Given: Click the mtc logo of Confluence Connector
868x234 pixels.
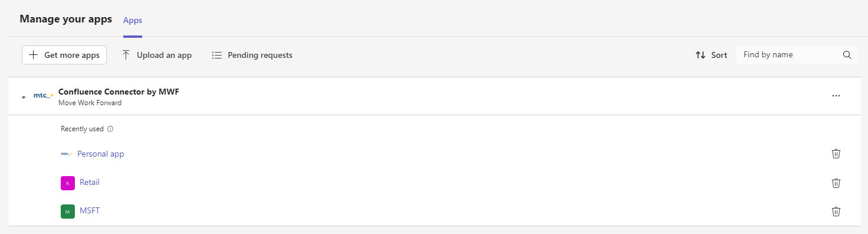Looking at the screenshot, I should click(44, 95).
